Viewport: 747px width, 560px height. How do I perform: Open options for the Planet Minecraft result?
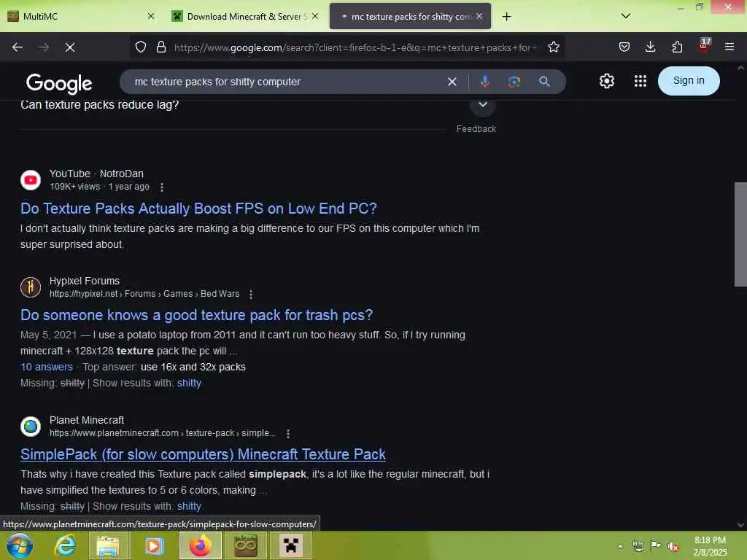pyautogui.click(x=287, y=433)
